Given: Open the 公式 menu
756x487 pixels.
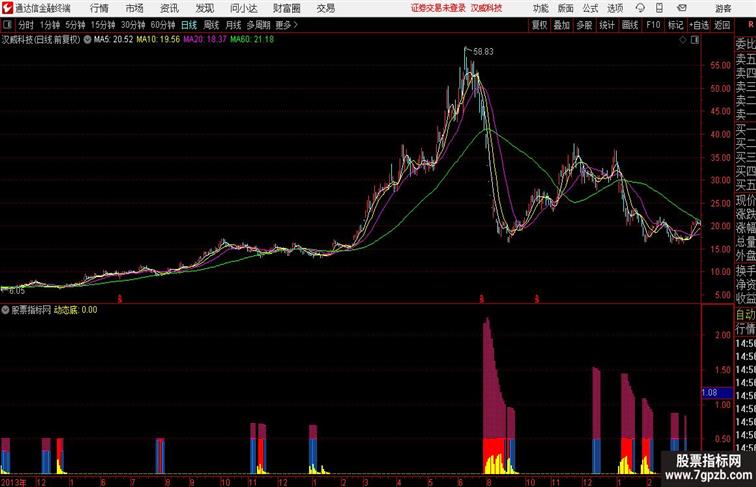Looking at the screenshot, I should (x=590, y=8).
